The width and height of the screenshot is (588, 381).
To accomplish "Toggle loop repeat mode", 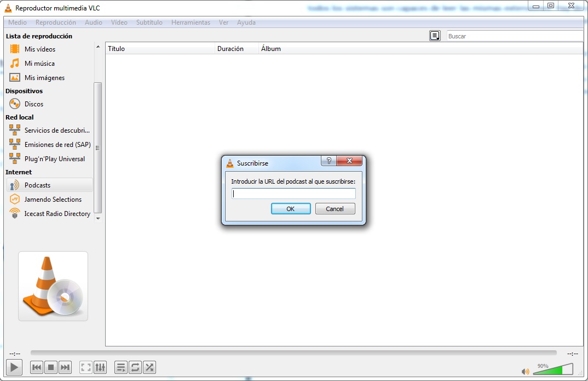I will (135, 367).
